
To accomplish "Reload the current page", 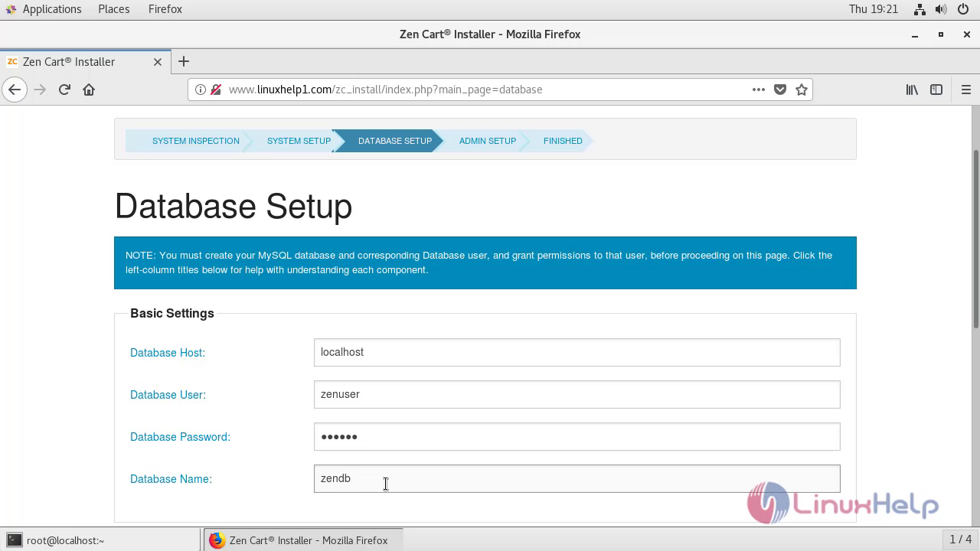I will point(64,90).
